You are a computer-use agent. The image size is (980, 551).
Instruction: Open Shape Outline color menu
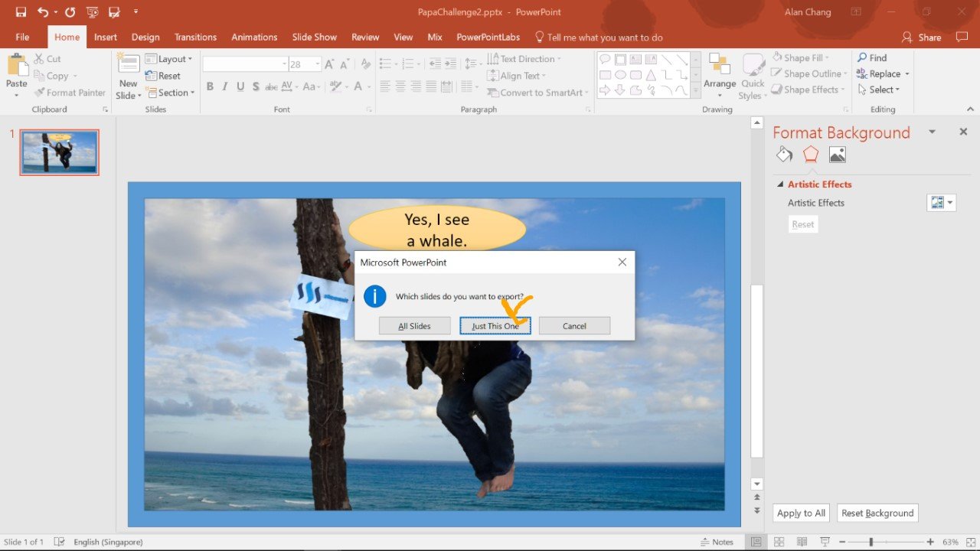pos(810,73)
